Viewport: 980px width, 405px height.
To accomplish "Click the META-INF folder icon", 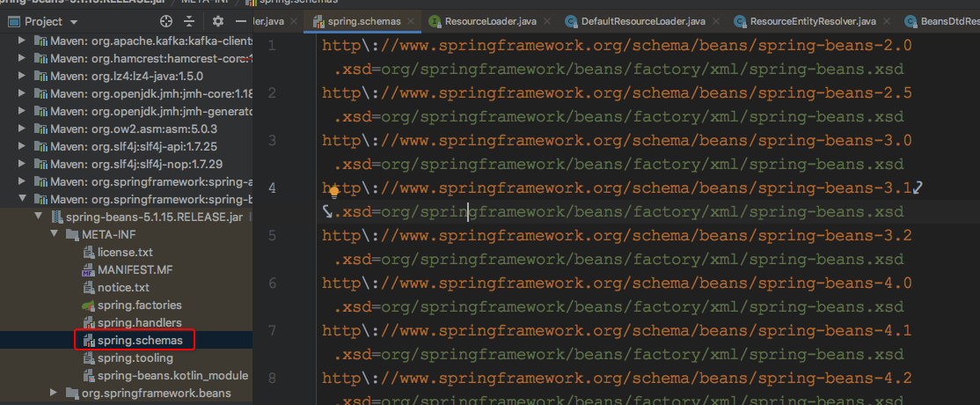I will pyautogui.click(x=72, y=235).
